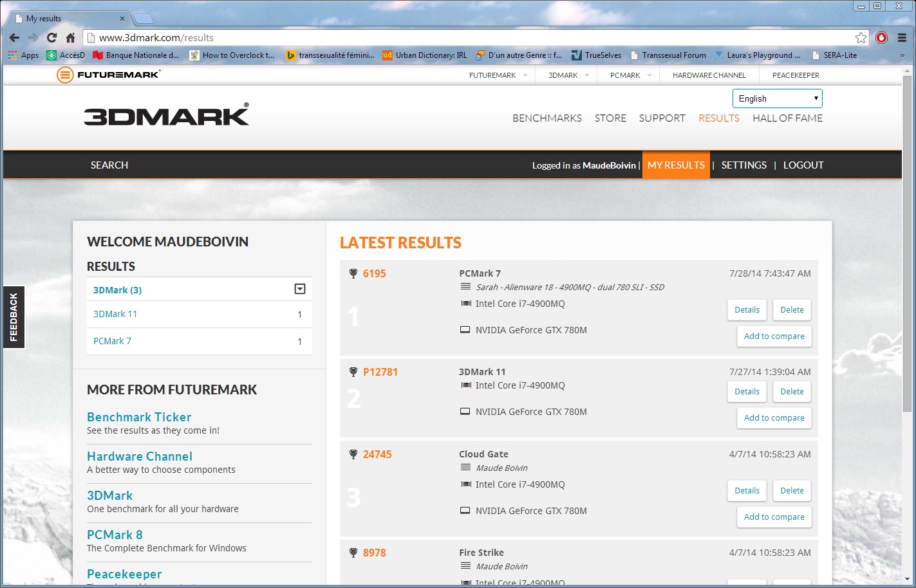View Details of the PCMark 7 result

747,310
